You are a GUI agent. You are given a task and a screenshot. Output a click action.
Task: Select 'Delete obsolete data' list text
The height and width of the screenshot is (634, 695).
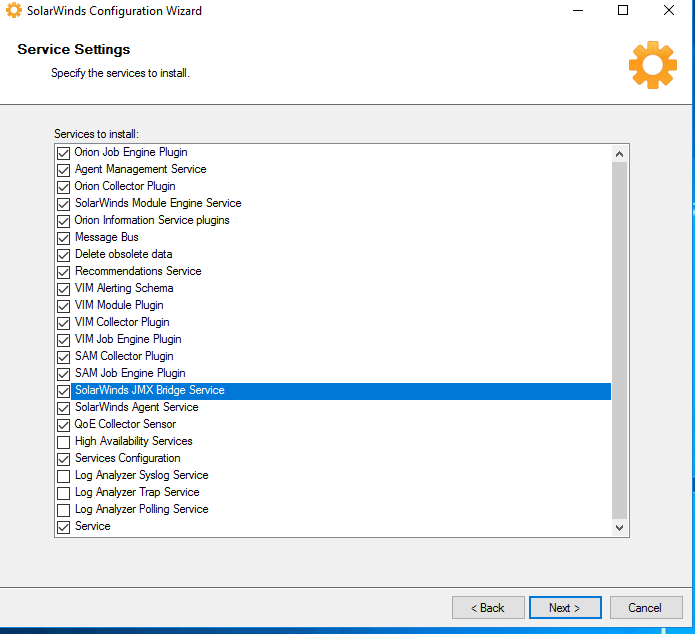point(124,254)
